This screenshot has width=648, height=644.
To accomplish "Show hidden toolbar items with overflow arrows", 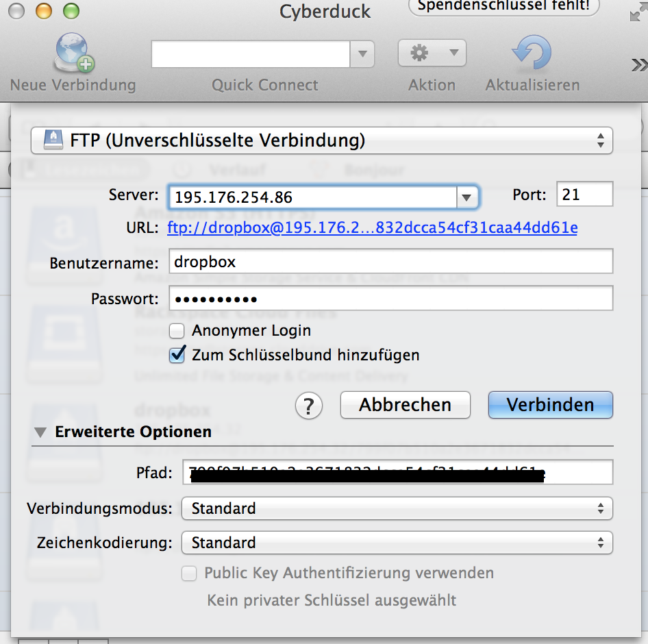I will 638,65.
